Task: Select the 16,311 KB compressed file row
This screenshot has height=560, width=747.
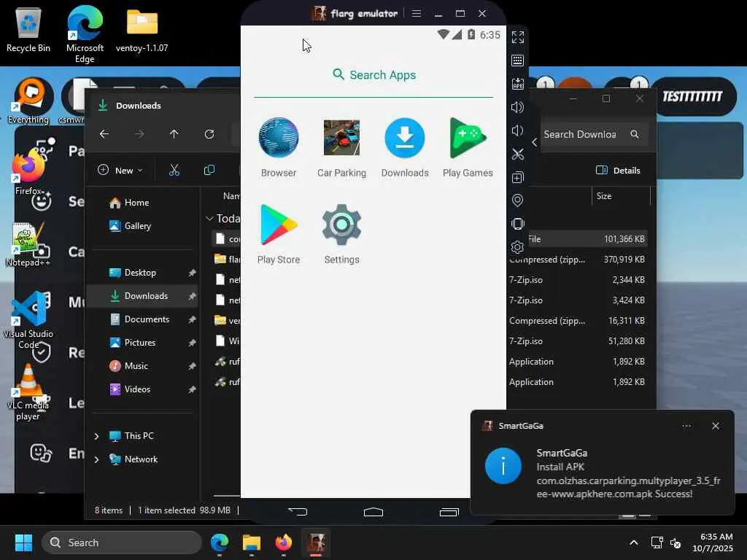Action: [577, 321]
